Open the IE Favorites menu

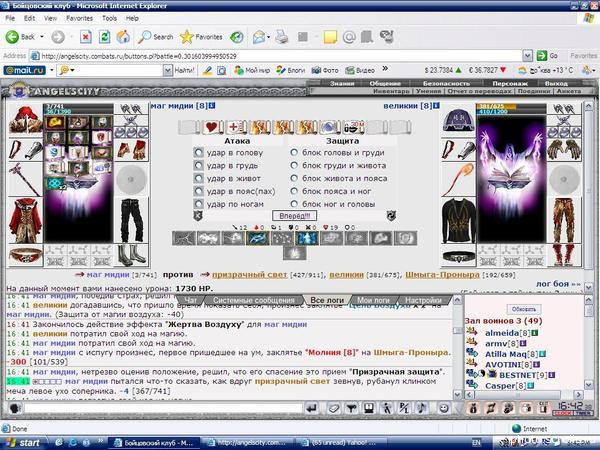tap(79, 18)
